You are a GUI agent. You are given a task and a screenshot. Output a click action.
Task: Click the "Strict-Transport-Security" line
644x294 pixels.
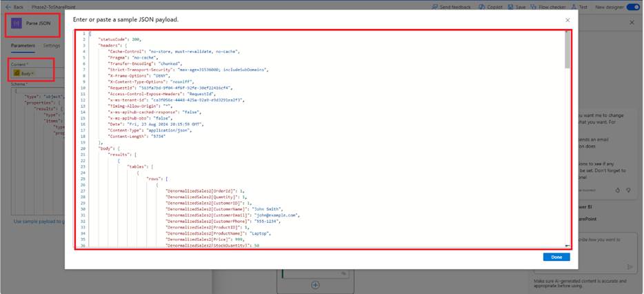pyautogui.click(x=188, y=70)
